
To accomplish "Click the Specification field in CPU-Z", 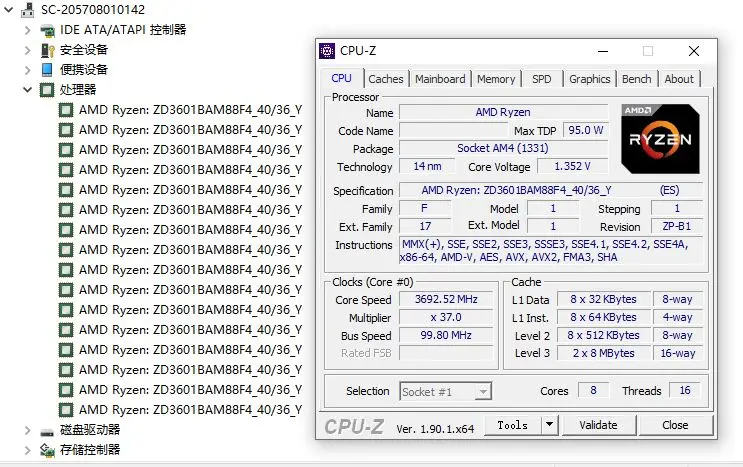I will point(550,190).
